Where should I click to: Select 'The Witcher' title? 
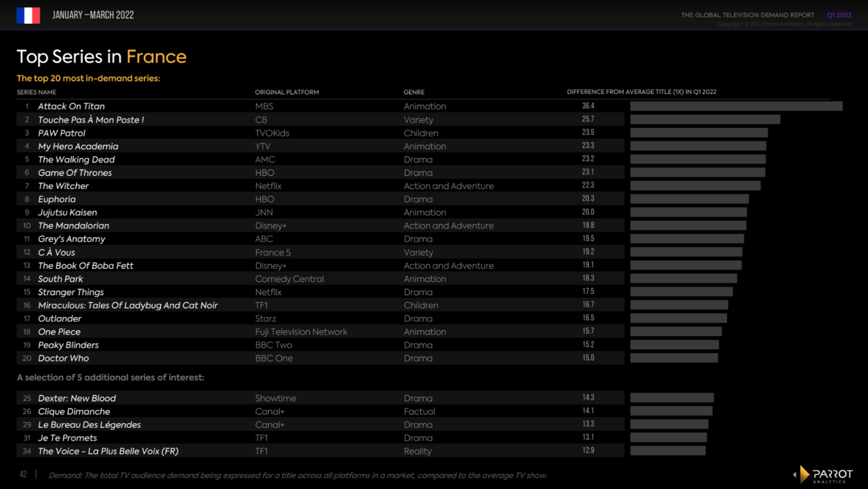pyautogui.click(x=63, y=186)
